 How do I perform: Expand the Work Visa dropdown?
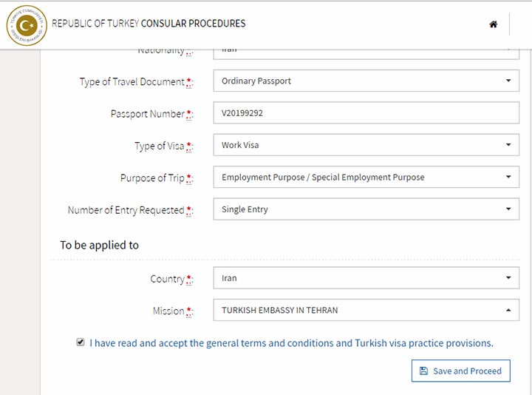pos(366,145)
